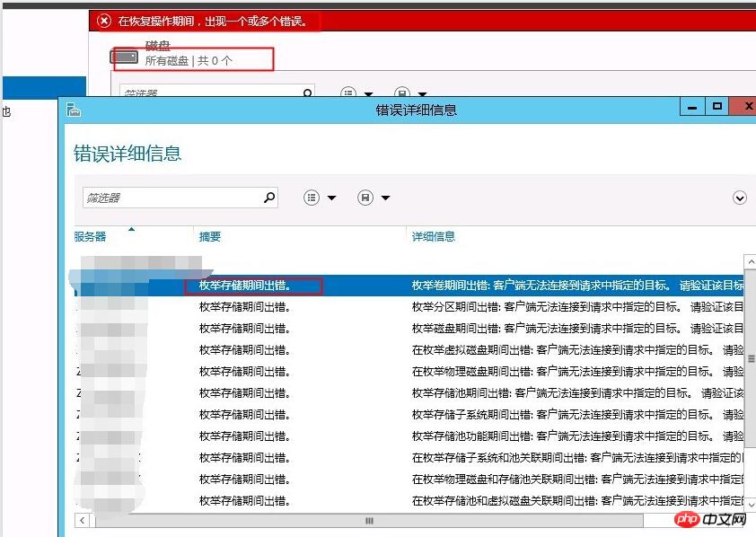Open the save query icon in the dialog toolbar
Screen dimensions: 756x537
365,198
